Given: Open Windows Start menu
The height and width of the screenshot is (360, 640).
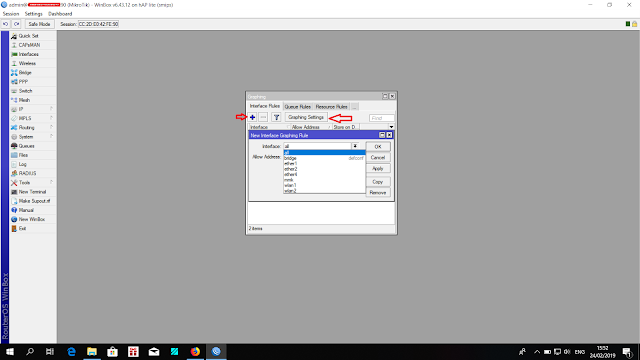Looking at the screenshot, I should (x=10, y=352).
